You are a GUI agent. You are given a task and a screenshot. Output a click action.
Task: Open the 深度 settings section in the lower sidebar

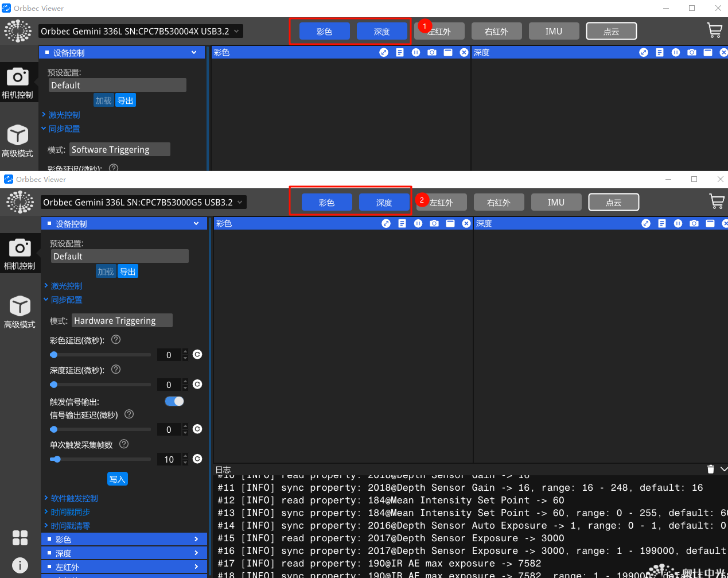124,553
